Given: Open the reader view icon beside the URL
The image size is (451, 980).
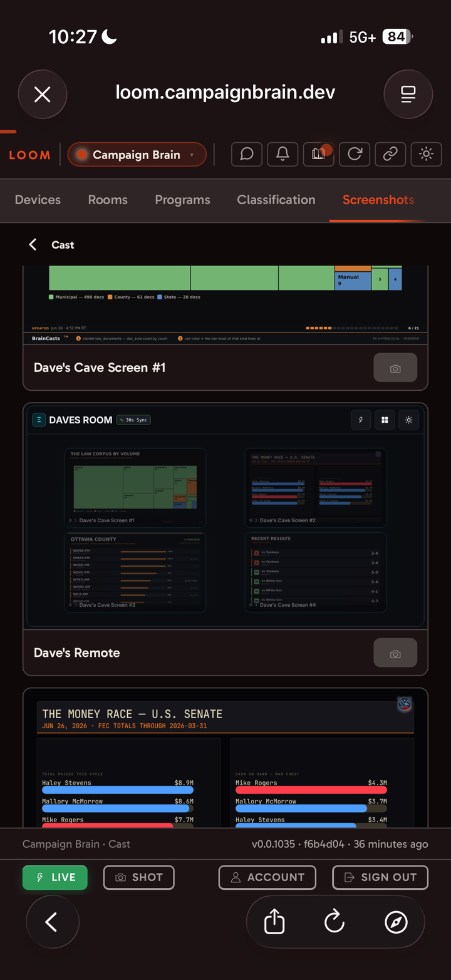Looking at the screenshot, I should [x=408, y=95].
